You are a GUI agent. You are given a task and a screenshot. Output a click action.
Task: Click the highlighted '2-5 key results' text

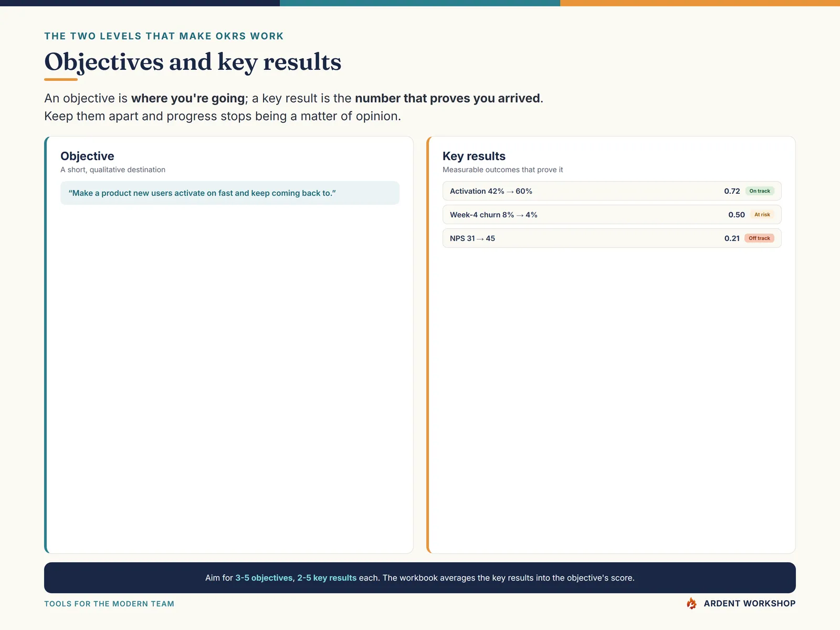[x=327, y=578]
